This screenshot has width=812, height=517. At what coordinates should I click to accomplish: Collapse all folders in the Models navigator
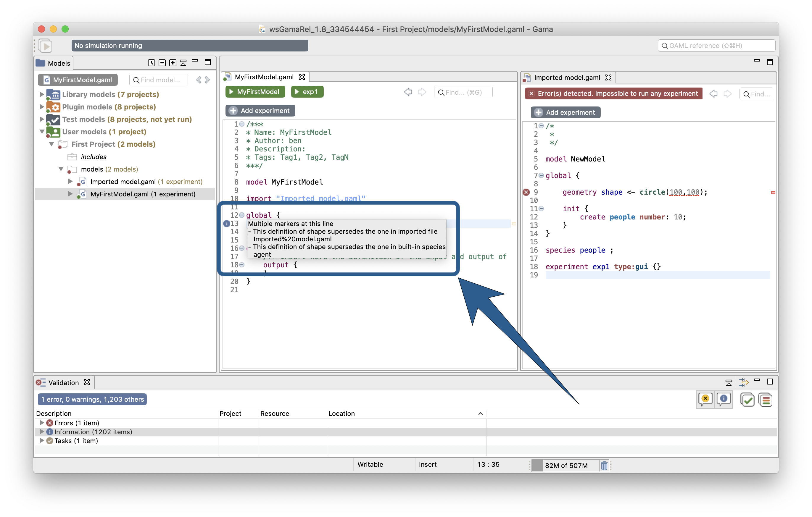pyautogui.click(x=162, y=63)
